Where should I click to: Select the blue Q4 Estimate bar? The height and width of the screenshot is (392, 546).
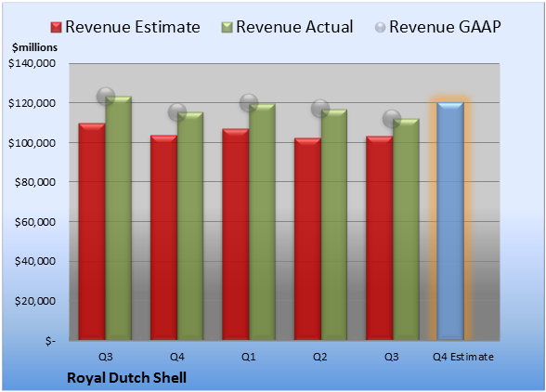pyautogui.click(x=450, y=221)
